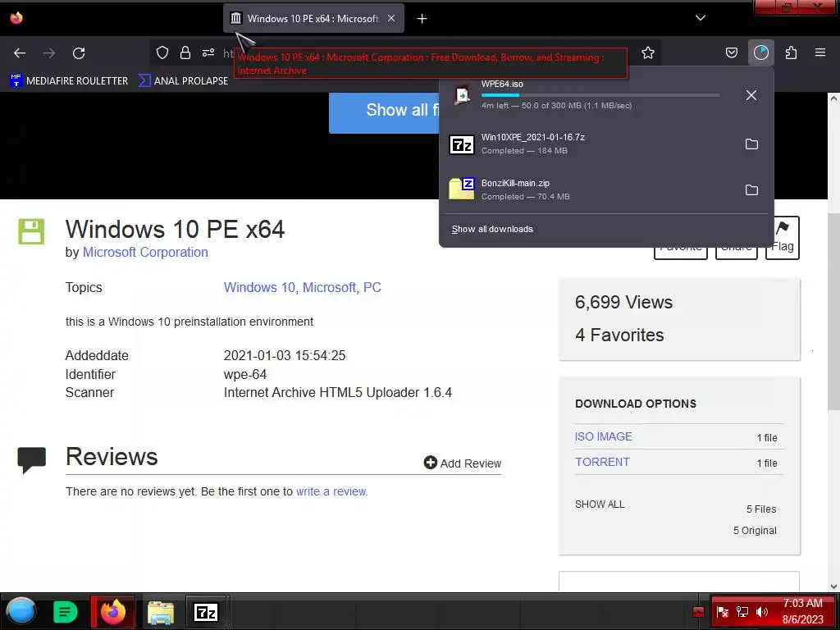Open 7-Zip from the taskbar
Image resolution: width=840 pixels, height=630 pixels.
tap(206, 612)
